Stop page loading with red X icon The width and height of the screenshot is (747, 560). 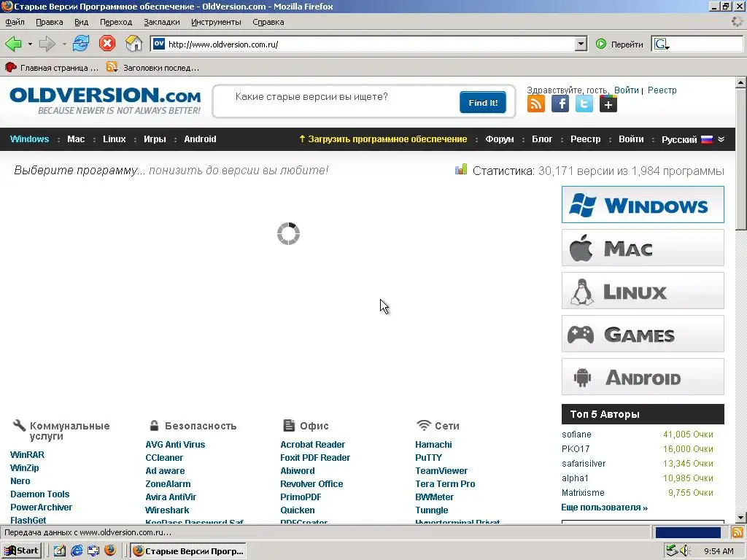(x=107, y=44)
